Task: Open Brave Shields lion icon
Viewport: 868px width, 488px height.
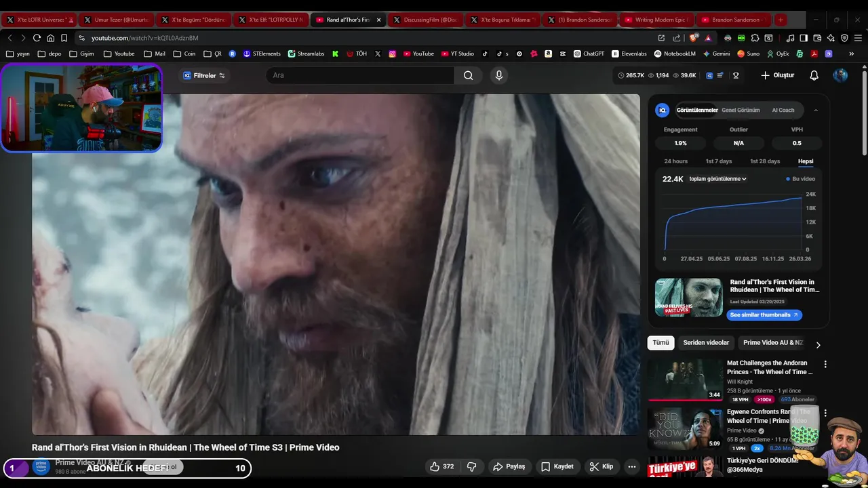Action: [x=692, y=38]
